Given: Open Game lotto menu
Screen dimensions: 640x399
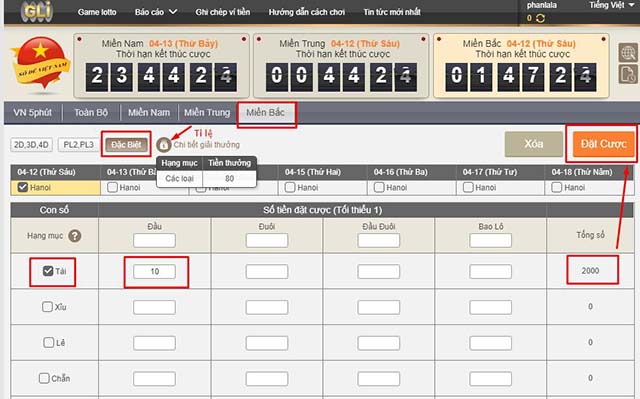Looking at the screenshot, I should click(97, 12).
